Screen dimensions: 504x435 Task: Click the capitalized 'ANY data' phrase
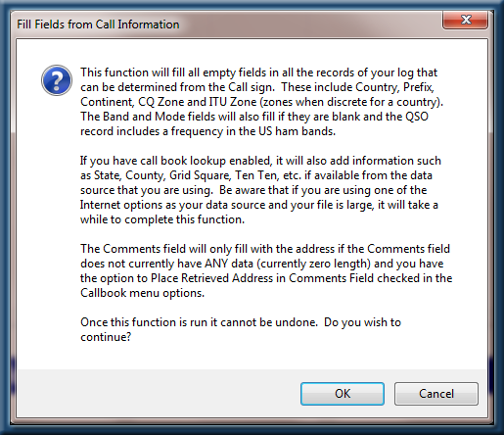click(x=229, y=264)
